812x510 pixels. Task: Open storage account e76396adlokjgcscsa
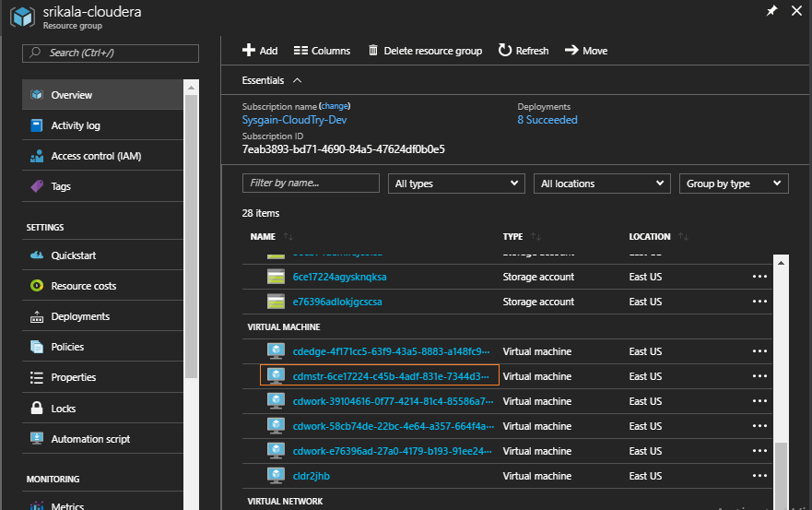pyautogui.click(x=337, y=302)
